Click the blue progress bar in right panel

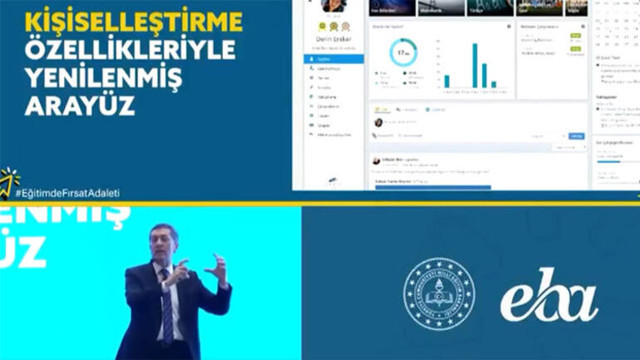tap(609, 162)
